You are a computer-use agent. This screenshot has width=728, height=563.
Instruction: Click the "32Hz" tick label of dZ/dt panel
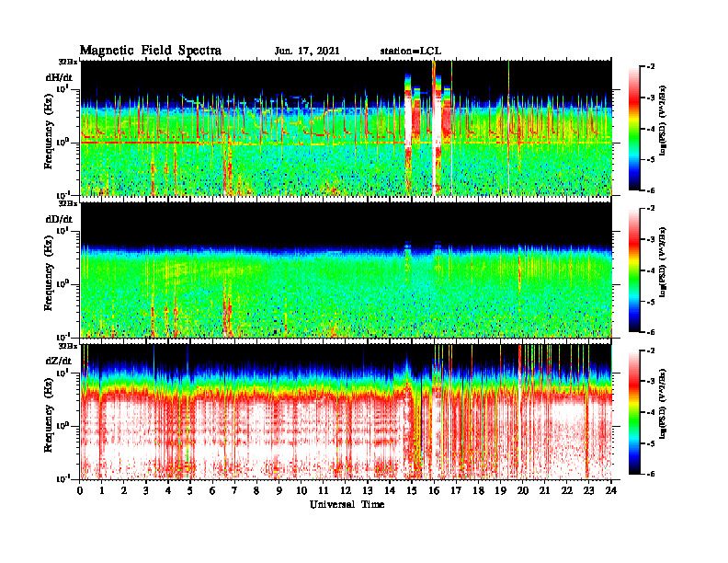coord(68,346)
